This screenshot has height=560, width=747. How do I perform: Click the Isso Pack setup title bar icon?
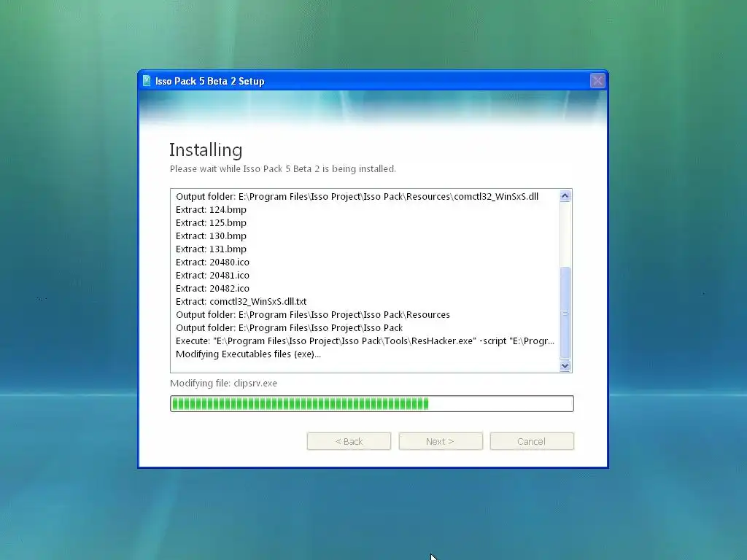(147, 81)
